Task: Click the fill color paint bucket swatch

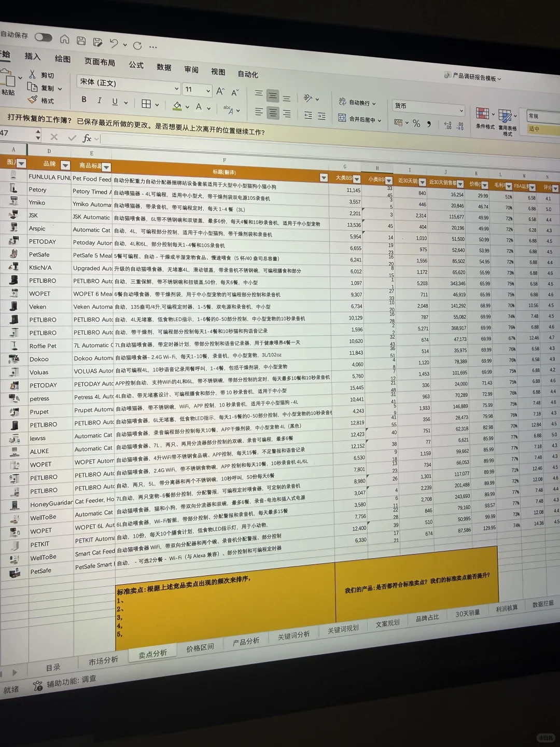Action: pos(177,106)
